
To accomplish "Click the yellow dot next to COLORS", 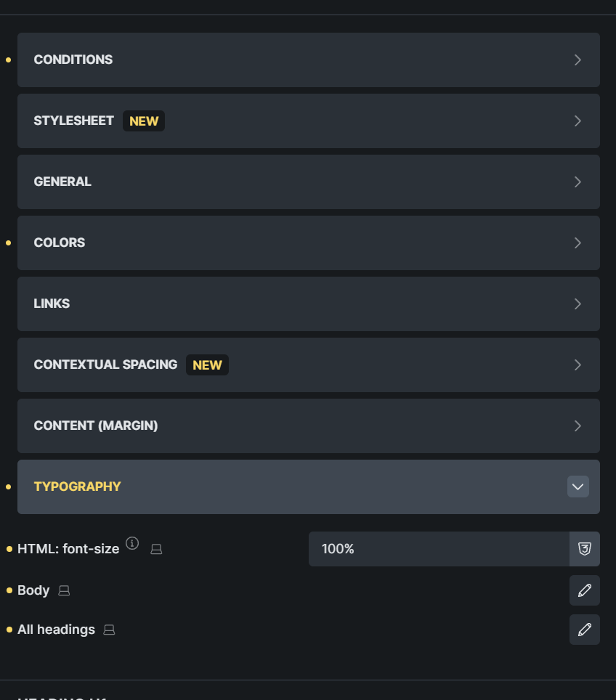I will (7, 243).
